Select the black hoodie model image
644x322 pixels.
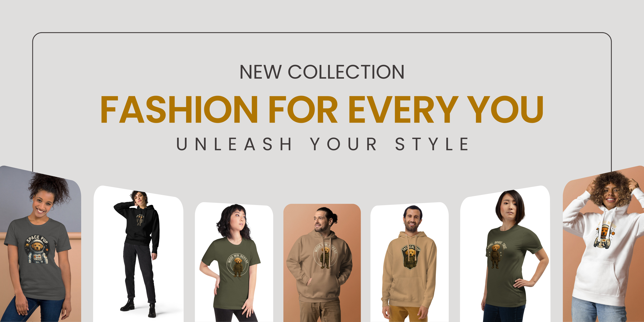(x=138, y=254)
